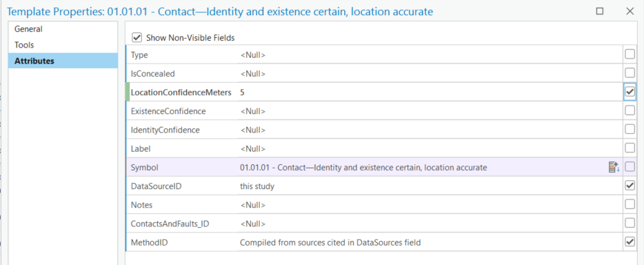
Task: Uncheck the DataSourceID row checkbox
Action: pyautogui.click(x=630, y=186)
